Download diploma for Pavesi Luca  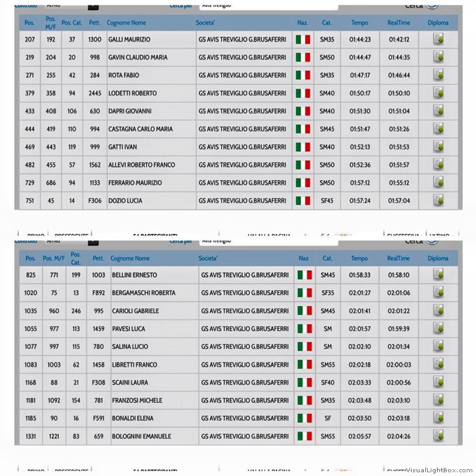pyautogui.click(x=438, y=328)
